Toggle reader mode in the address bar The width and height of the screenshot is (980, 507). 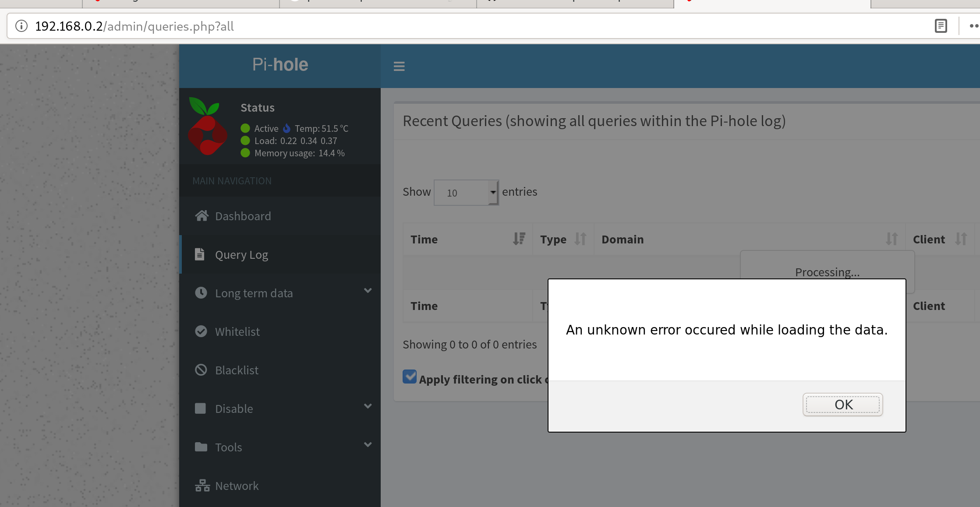(x=941, y=26)
